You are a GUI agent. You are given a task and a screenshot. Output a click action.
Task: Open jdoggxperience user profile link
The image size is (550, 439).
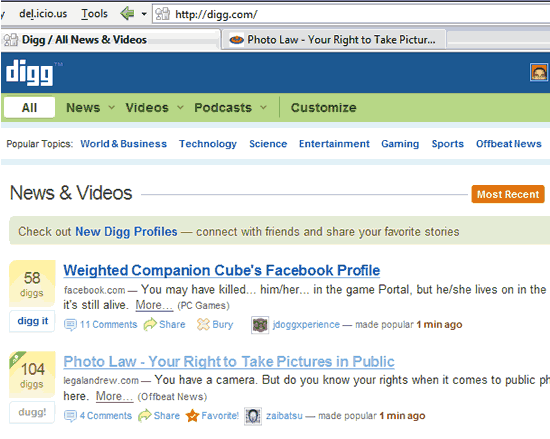pos(306,325)
